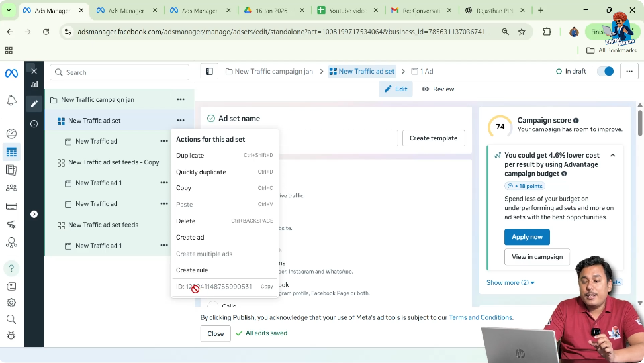Toggle the side panel layout icon
Image resolution: width=644 pixels, height=363 pixels.
[209, 72]
